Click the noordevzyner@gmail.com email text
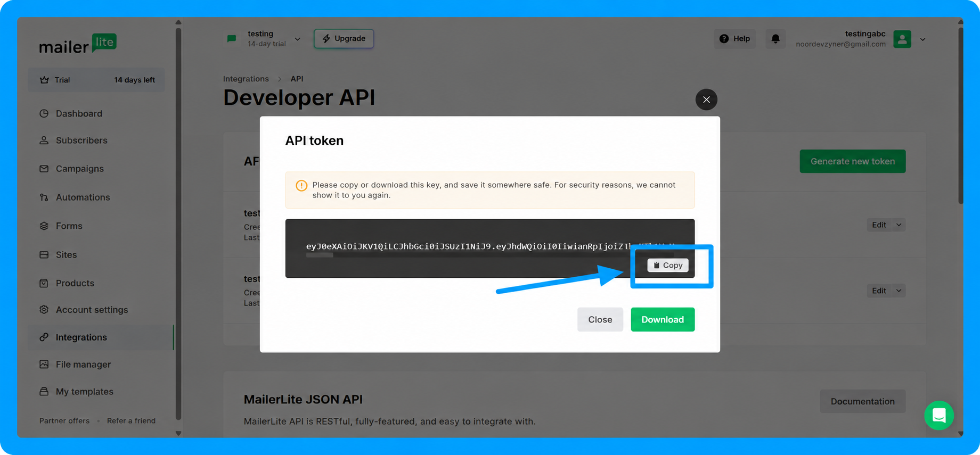This screenshot has height=455, width=980. click(x=840, y=44)
